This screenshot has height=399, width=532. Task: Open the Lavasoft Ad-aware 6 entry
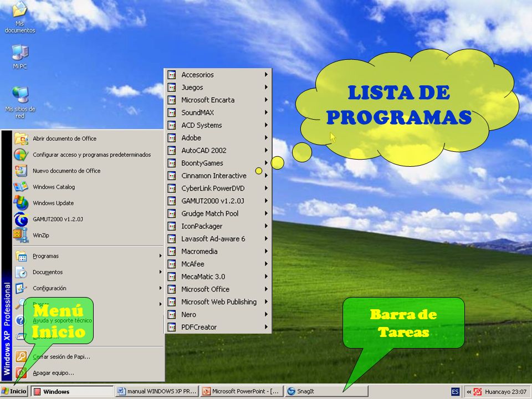pyautogui.click(x=218, y=239)
